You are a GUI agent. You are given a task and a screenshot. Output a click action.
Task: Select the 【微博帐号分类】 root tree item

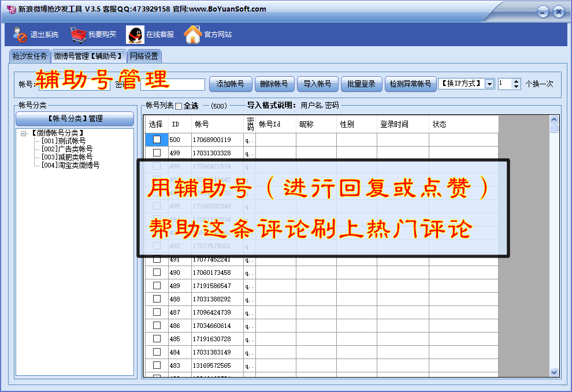pos(57,133)
